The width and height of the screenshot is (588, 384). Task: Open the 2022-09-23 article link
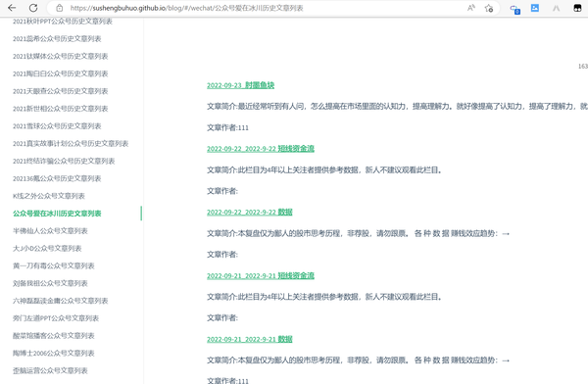(240, 85)
